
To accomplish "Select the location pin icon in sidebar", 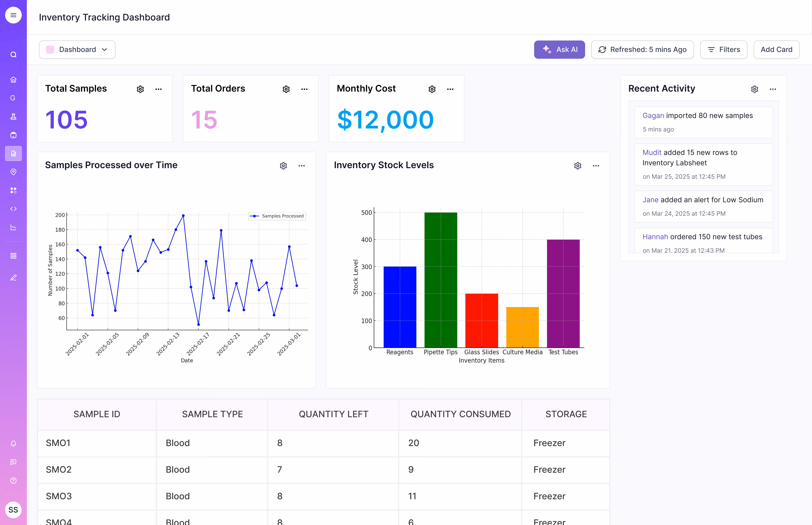I will click(x=13, y=172).
